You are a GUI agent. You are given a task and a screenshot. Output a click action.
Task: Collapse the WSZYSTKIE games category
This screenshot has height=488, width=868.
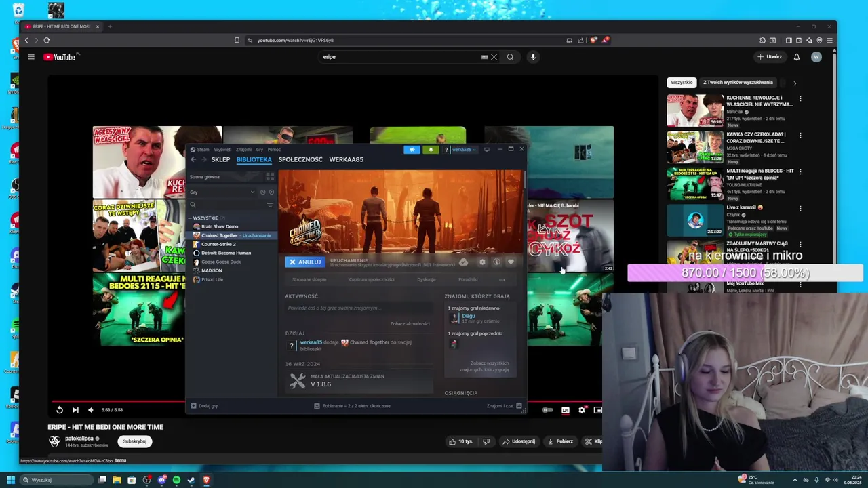(x=191, y=218)
